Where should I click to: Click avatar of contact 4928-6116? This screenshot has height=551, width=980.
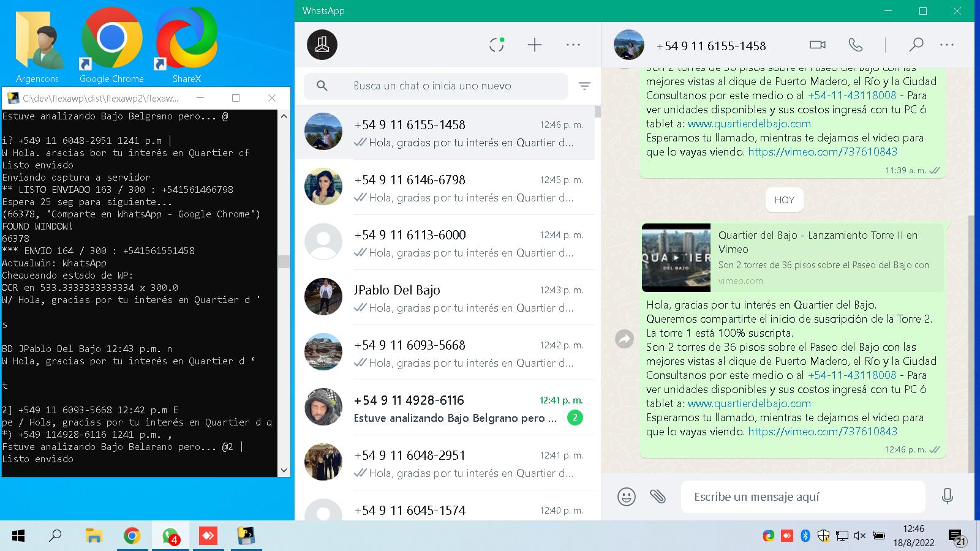(323, 407)
